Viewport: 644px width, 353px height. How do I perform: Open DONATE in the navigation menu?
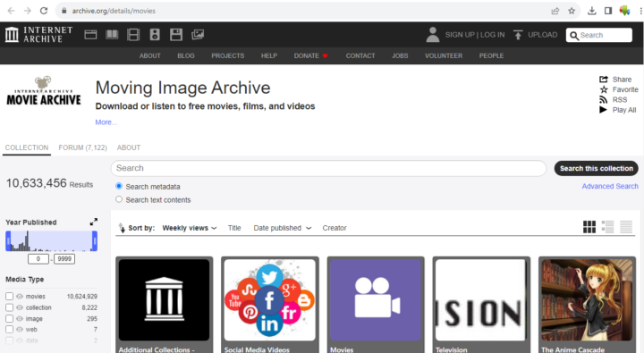[311, 55]
